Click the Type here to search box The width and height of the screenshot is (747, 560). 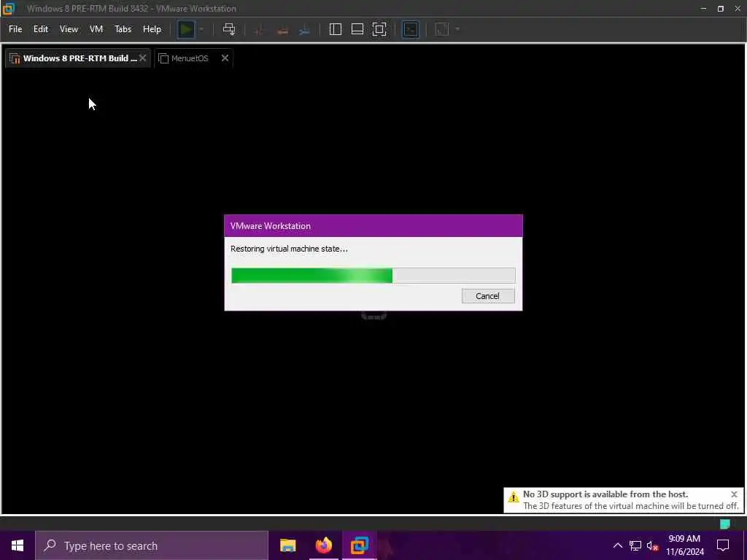pos(152,545)
